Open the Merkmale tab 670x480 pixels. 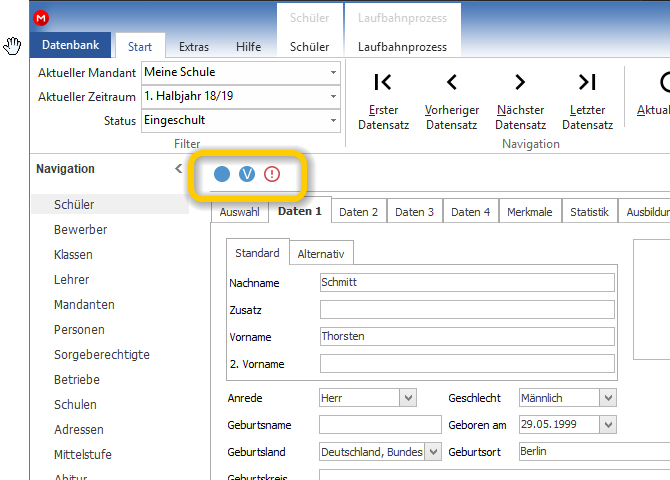click(530, 212)
